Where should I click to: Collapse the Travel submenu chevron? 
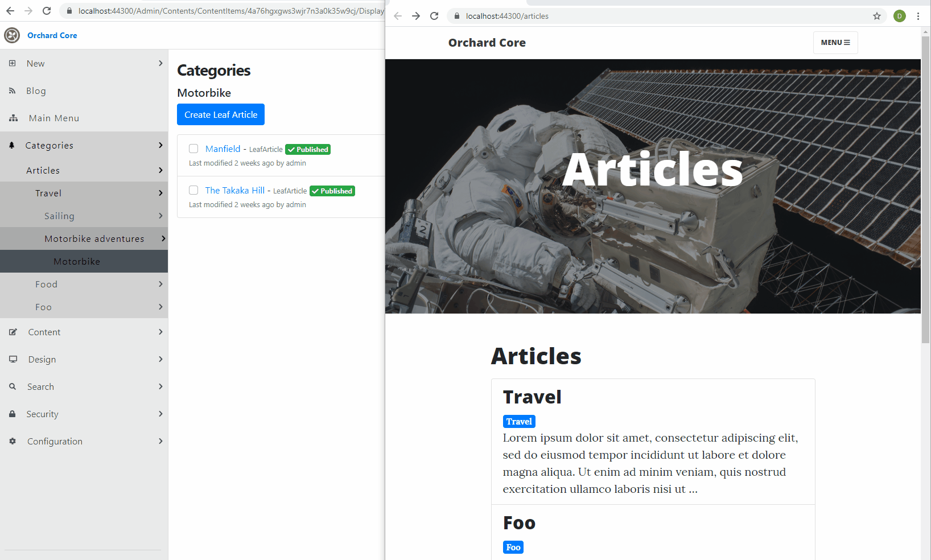[160, 193]
